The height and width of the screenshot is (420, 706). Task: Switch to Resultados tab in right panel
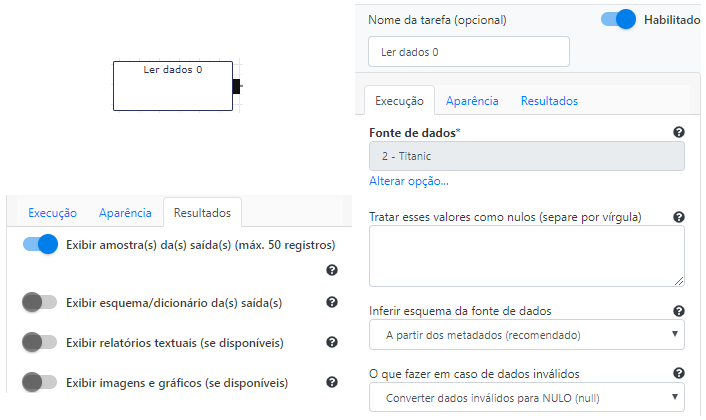(549, 101)
